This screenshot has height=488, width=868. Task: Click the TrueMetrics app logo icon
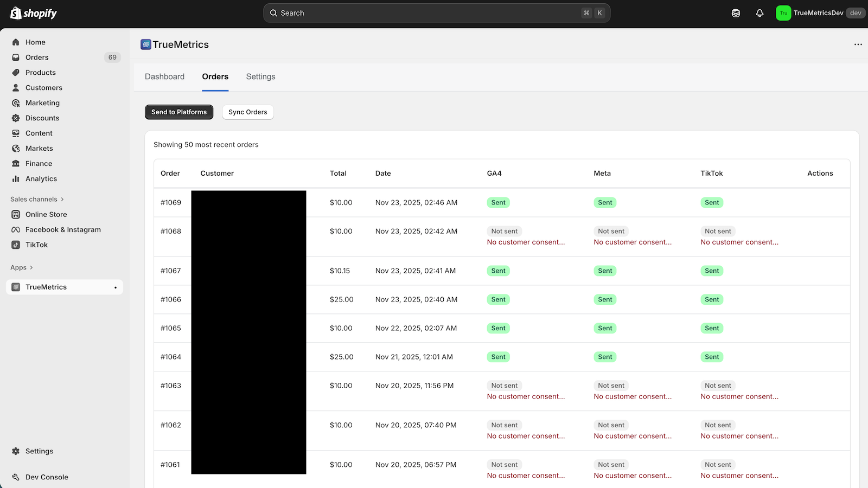(x=145, y=44)
